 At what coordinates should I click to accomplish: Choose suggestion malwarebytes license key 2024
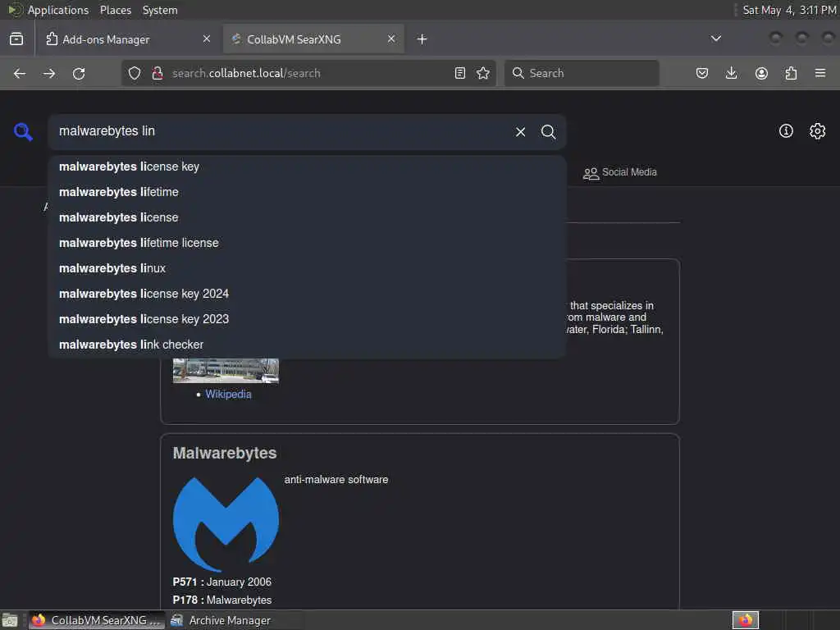tap(307, 294)
